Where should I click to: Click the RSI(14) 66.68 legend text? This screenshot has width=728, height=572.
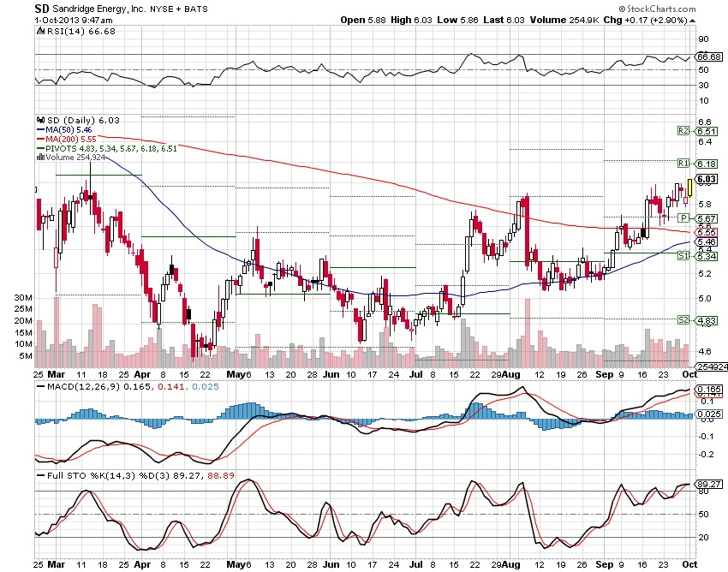(81, 31)
